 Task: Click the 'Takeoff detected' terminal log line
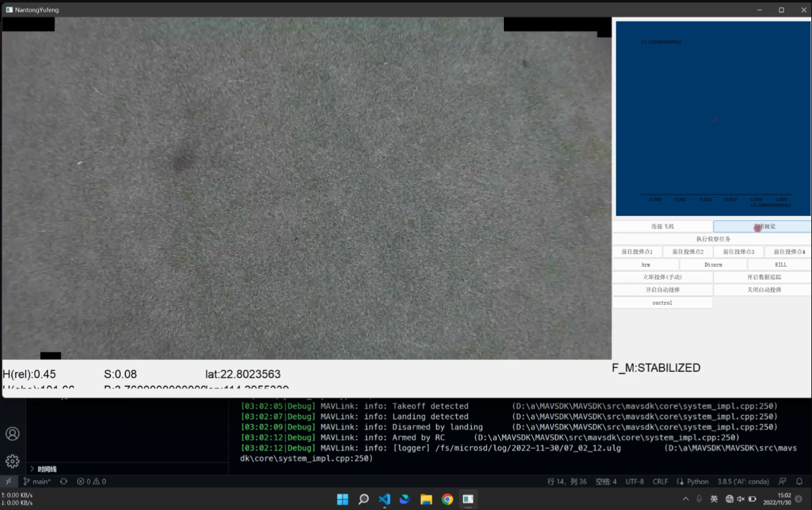tap(509, 406)
